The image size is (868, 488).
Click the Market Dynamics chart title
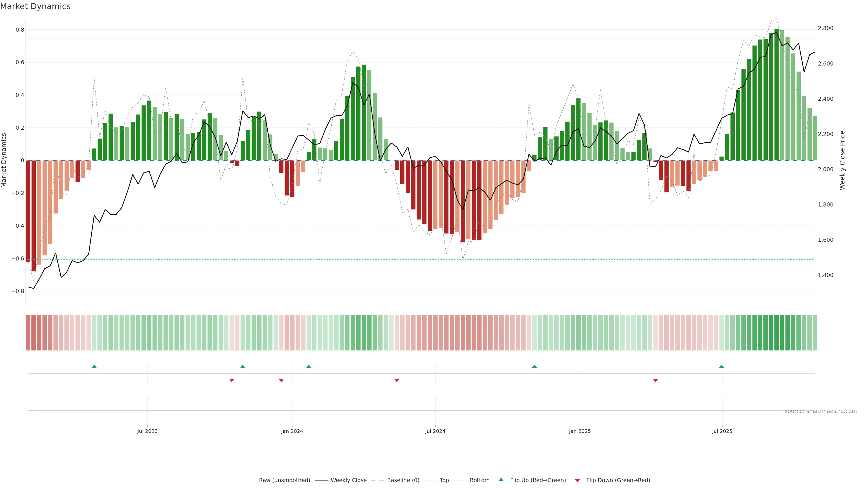pos(35,6)
